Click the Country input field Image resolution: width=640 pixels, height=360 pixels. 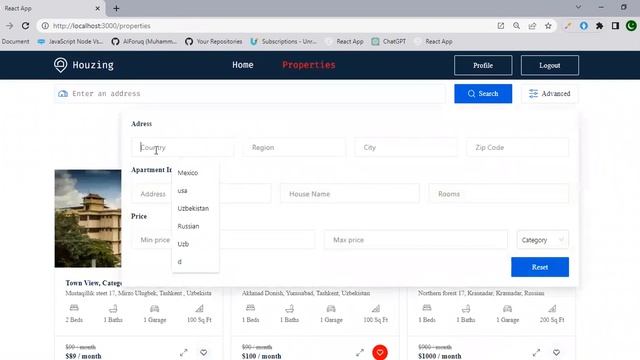[183, 147]
